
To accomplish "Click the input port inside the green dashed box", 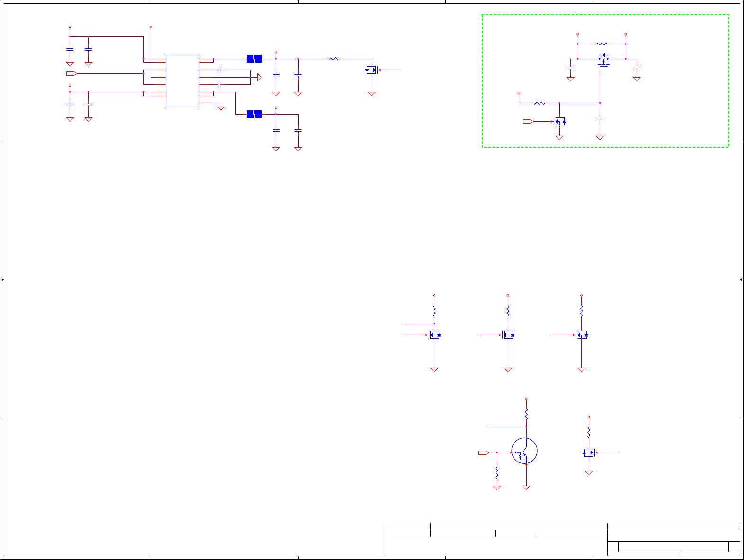I will (528, 122).
